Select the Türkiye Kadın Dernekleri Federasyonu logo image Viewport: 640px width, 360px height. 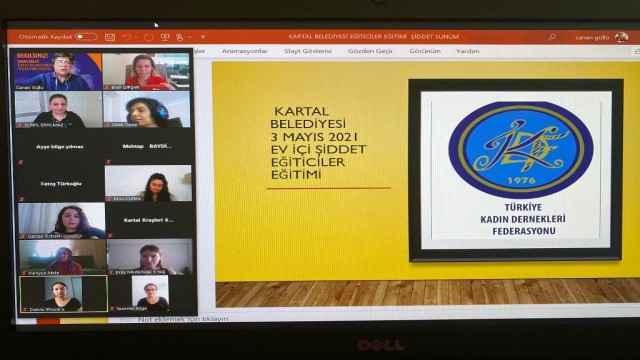[x=516, y=170]
